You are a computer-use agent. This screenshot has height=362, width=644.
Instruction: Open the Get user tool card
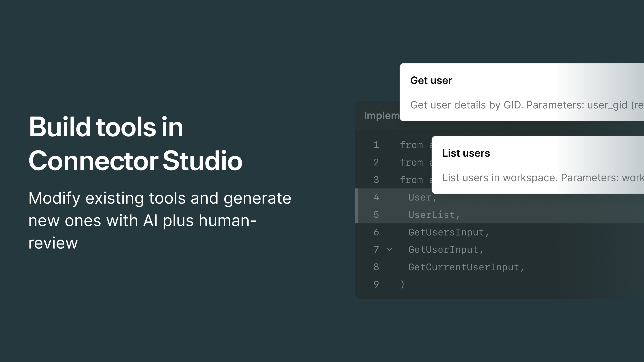(431, 80)
